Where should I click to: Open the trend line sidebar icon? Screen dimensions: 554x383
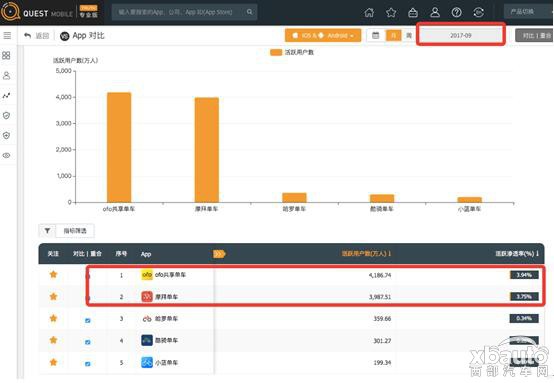click(6, 95)
